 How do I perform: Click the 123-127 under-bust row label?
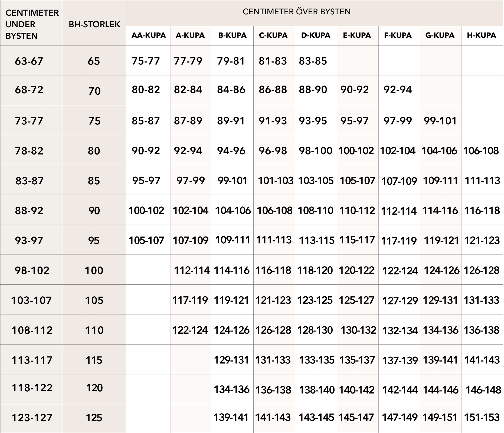point(32,418)
